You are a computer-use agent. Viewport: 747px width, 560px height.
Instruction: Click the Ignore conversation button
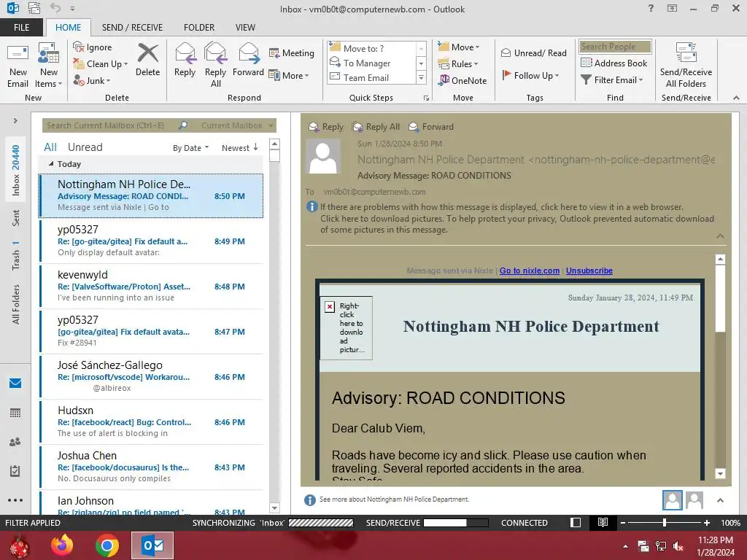pyautogui.click(x=93, y=47)
